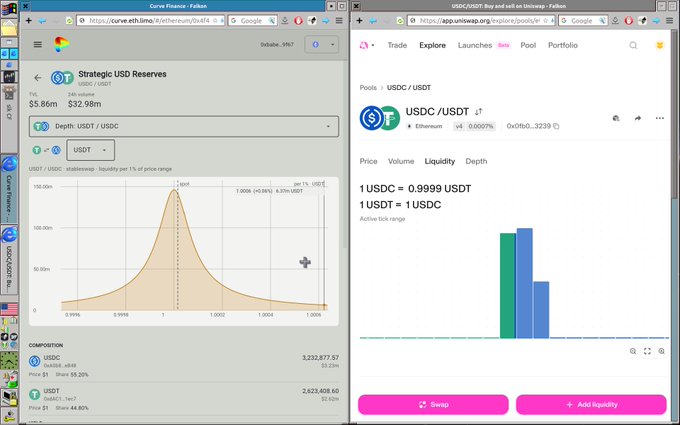680x425 pixels.
Task: Zoom in the liquidity chart
Action: [661, 351]
